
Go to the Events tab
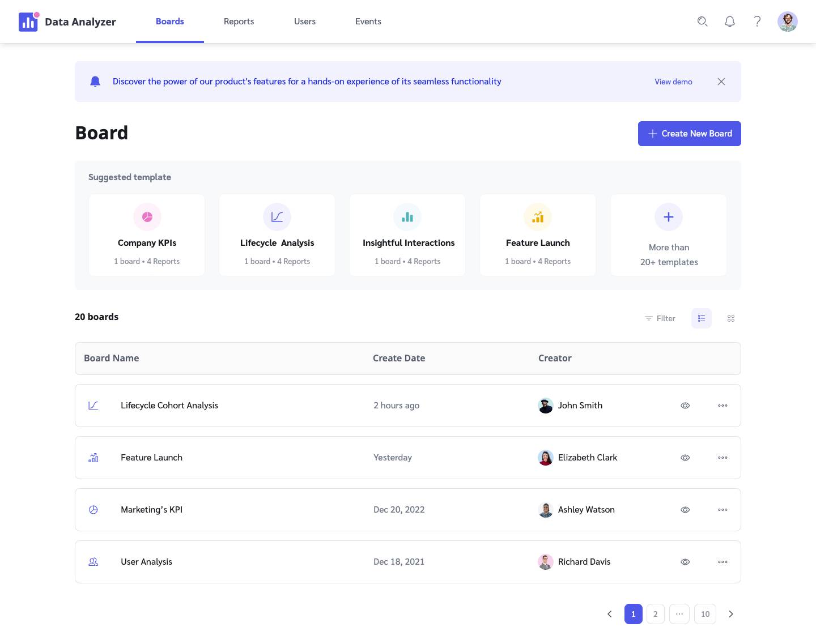coord(368,22)
